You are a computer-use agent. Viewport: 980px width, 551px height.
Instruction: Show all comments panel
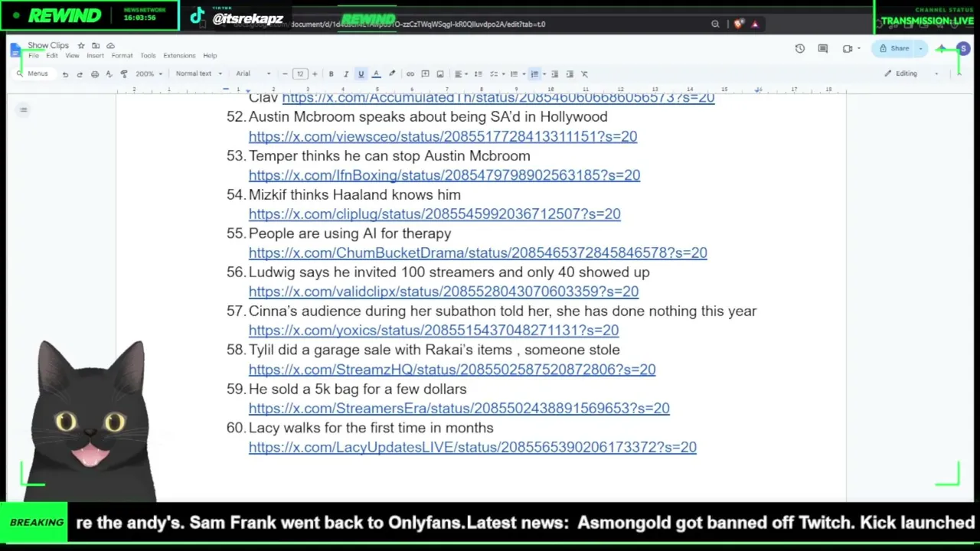(x=823, y=49)
